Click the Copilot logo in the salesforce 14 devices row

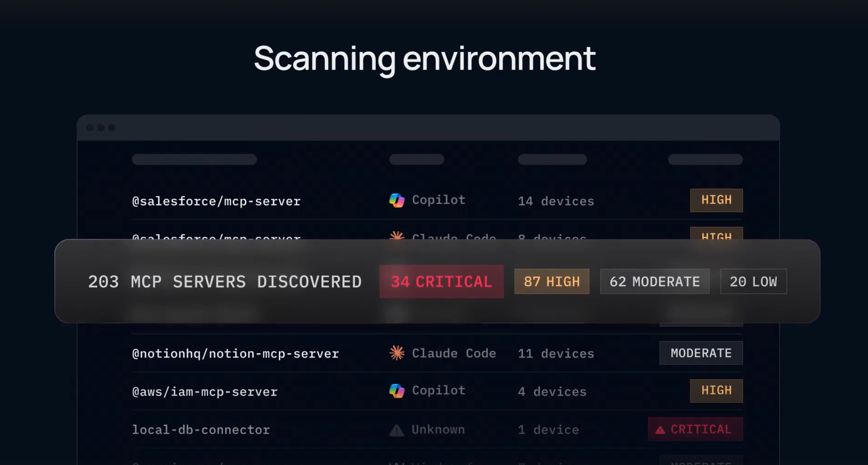(x=397, y=201)
